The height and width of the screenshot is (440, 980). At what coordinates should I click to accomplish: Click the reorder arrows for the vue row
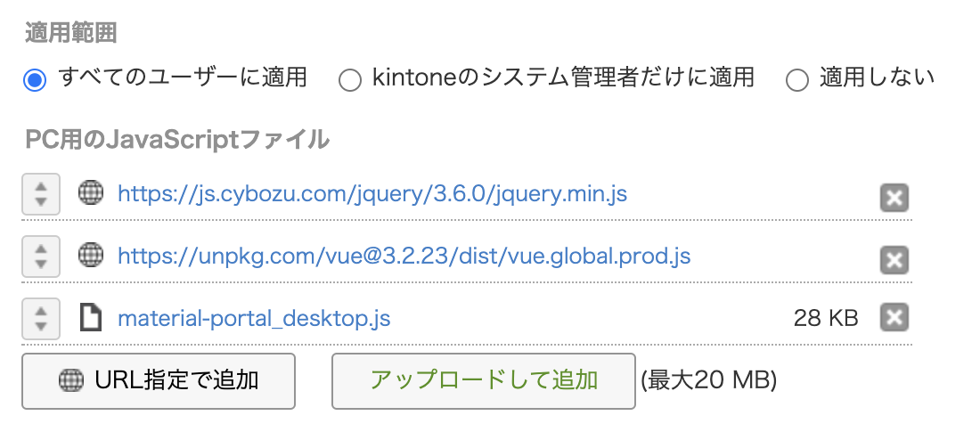coord(40,257)
